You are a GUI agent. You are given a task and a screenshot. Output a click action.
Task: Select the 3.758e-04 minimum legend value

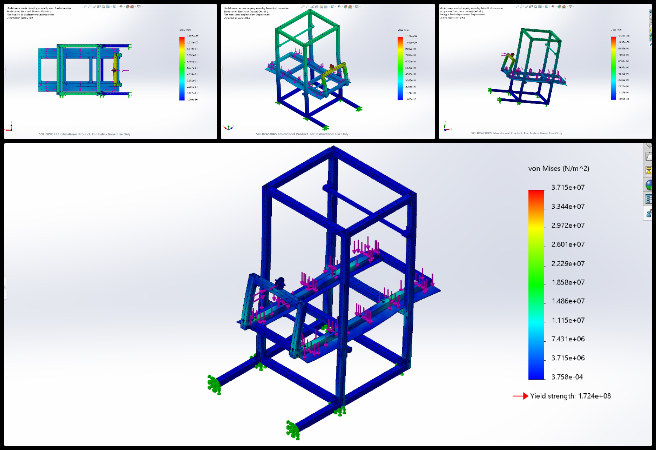point(572,376)
